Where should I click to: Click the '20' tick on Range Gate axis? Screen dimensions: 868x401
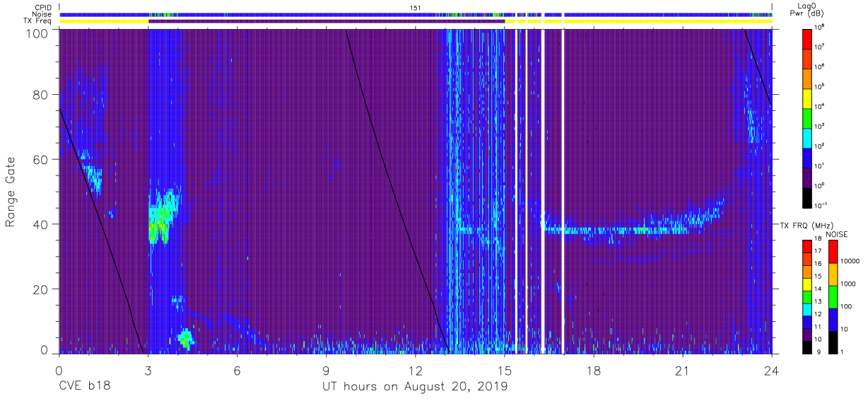coord(41,289)
